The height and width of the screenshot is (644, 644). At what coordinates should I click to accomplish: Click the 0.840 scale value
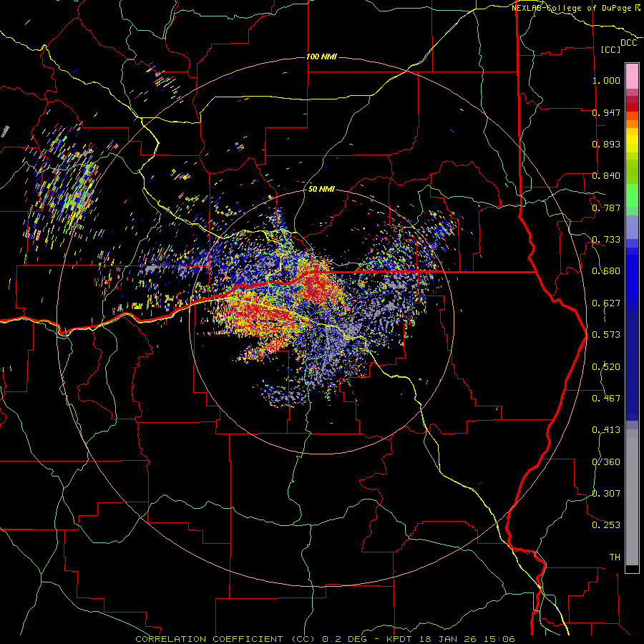coord(606,176)
